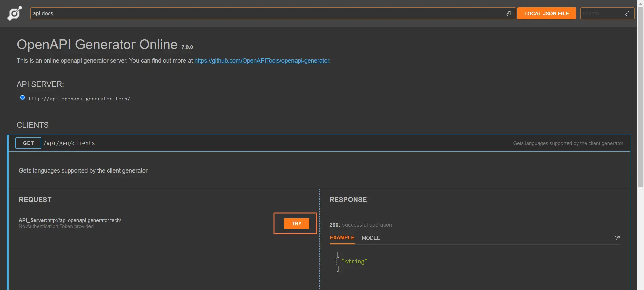Click the page vertical scrollbar
644x290 pixels.
pos(640,97)
